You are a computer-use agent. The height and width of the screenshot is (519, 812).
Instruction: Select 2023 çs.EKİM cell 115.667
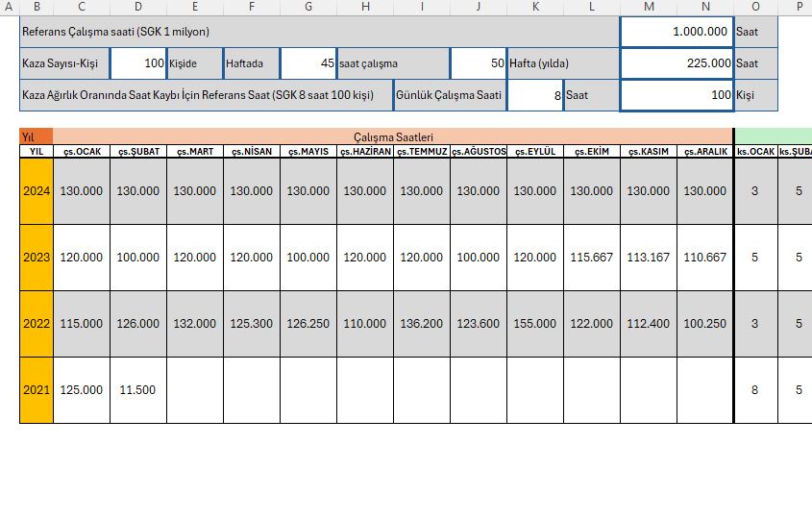point(592,258)
